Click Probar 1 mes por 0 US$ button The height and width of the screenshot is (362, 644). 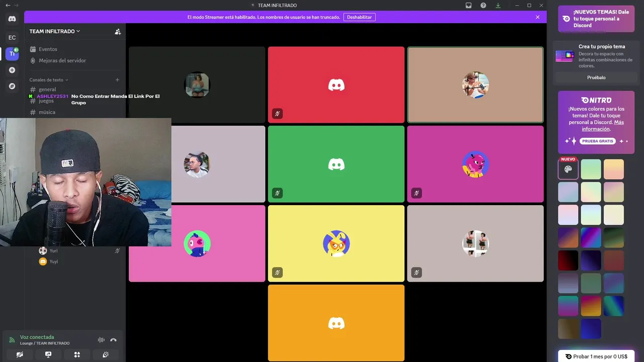(x=596, y=356)
